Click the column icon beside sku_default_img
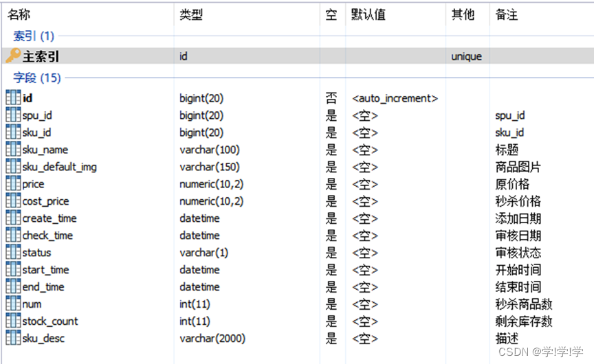 click(x=13, y=166)
